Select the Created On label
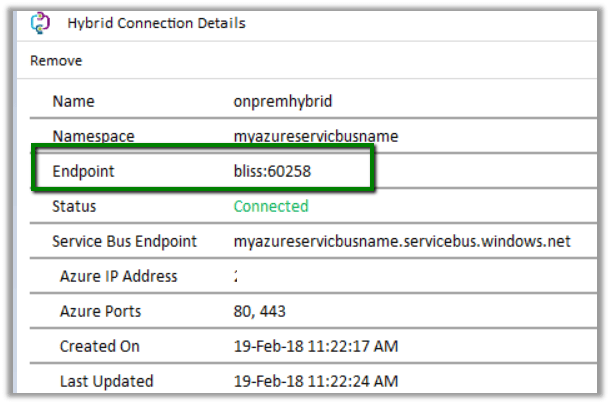Viewport: 610px width, 404px height. (99, 346)
